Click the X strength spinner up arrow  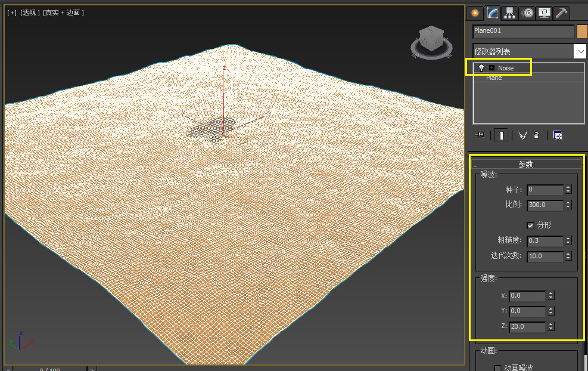click(x=551, y=293)
